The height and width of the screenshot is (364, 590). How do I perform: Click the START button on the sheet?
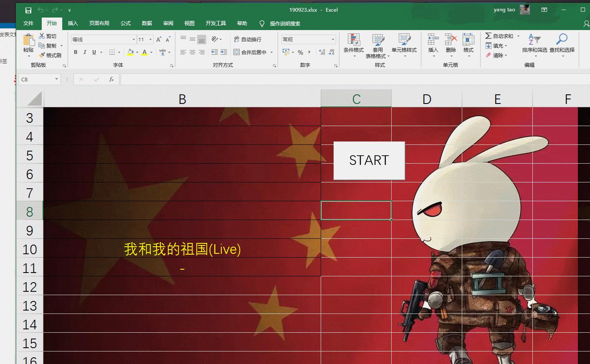tap(369, 161)
